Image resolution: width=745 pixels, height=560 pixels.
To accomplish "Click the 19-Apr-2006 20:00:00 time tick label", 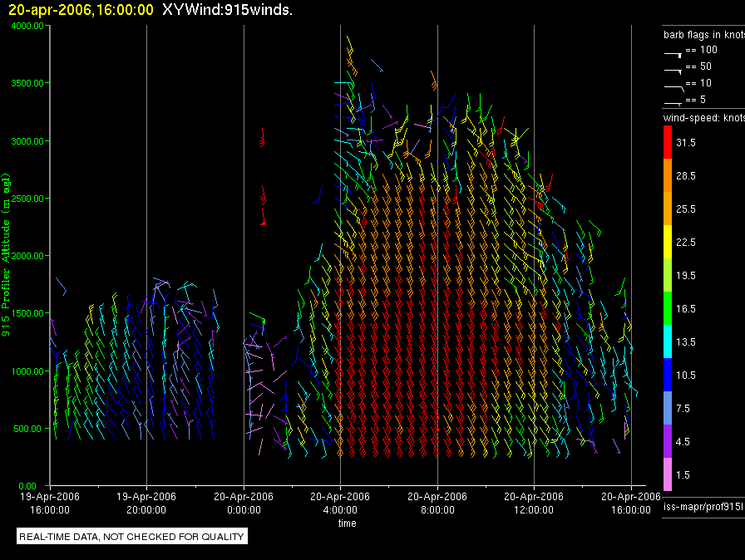I will point(146,501).
